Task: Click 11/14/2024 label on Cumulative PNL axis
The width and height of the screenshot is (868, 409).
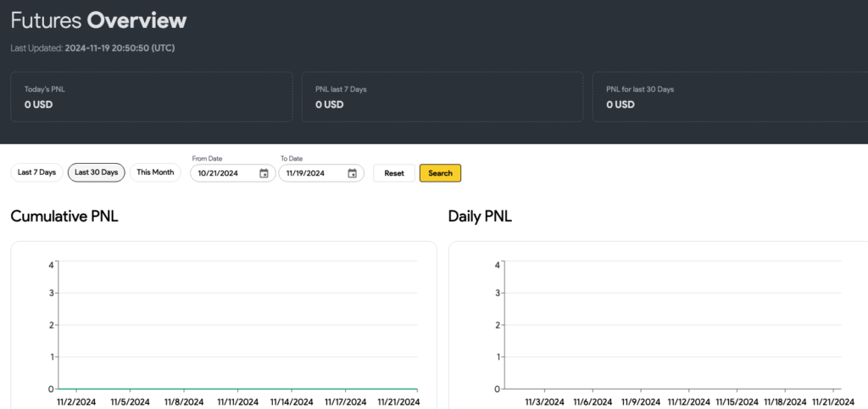Action: 291,401
